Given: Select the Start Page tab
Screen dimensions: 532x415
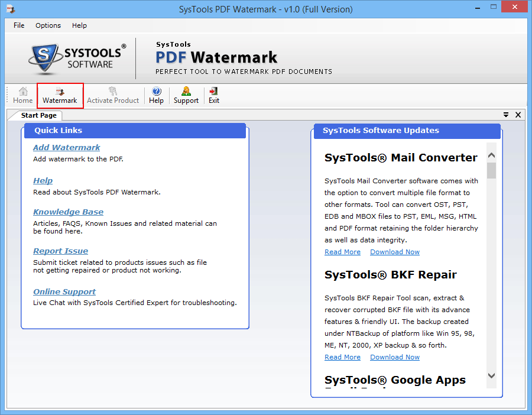Looking at the screenshot, I should pos(38,115).
